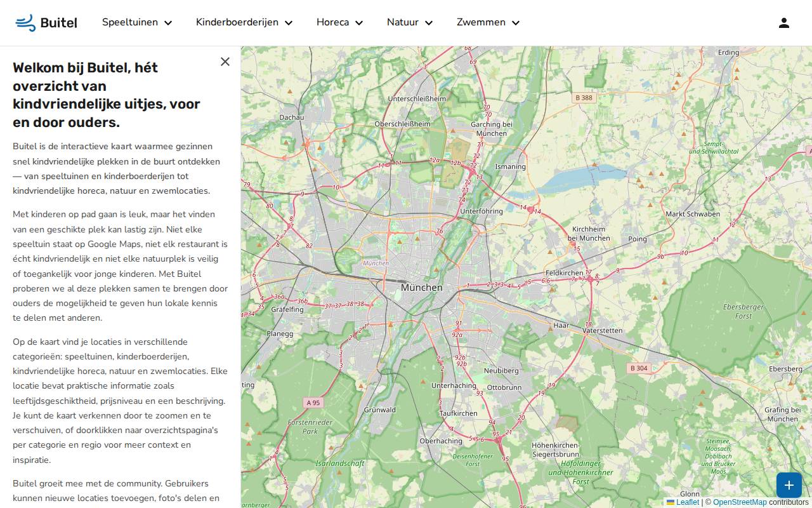
Task: Click the Planegg map label
Action: [280, 333]
